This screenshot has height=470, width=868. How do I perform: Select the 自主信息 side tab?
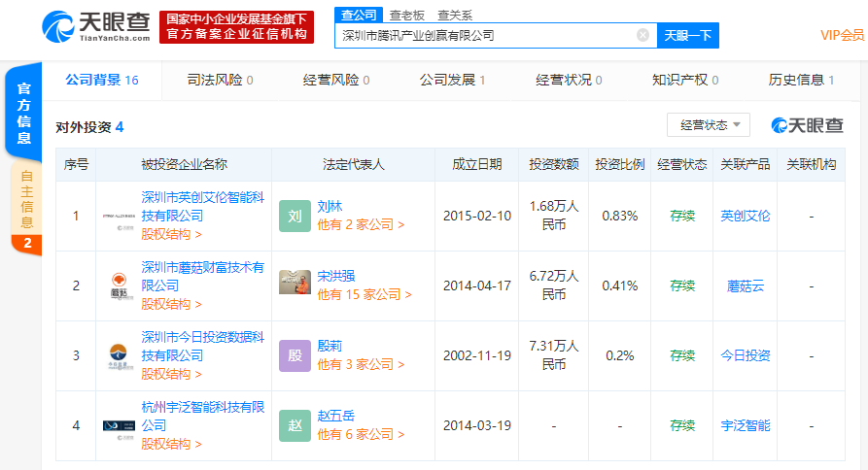[x=26, y=209]
